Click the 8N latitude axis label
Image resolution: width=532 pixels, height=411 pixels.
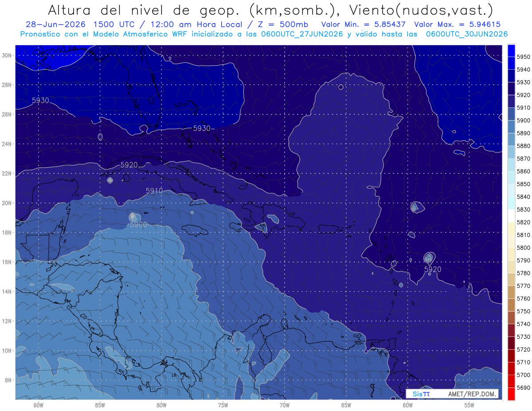[9, 380]
